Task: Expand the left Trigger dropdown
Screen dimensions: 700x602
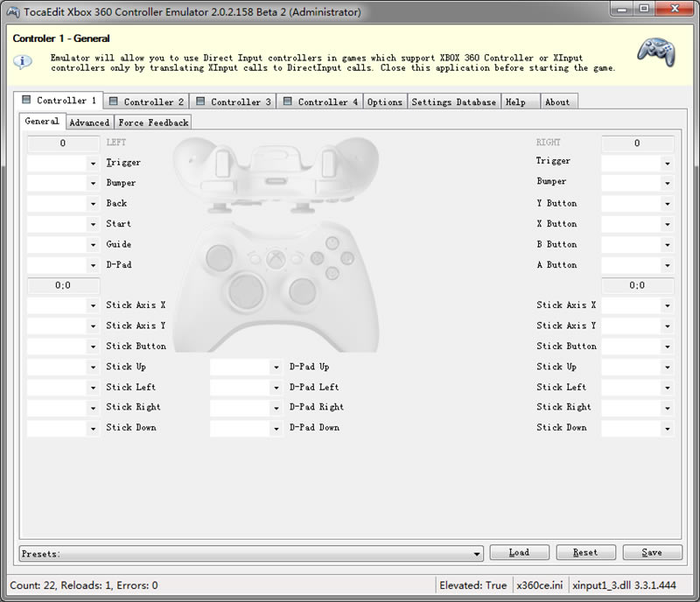Action: pos(93,163)
